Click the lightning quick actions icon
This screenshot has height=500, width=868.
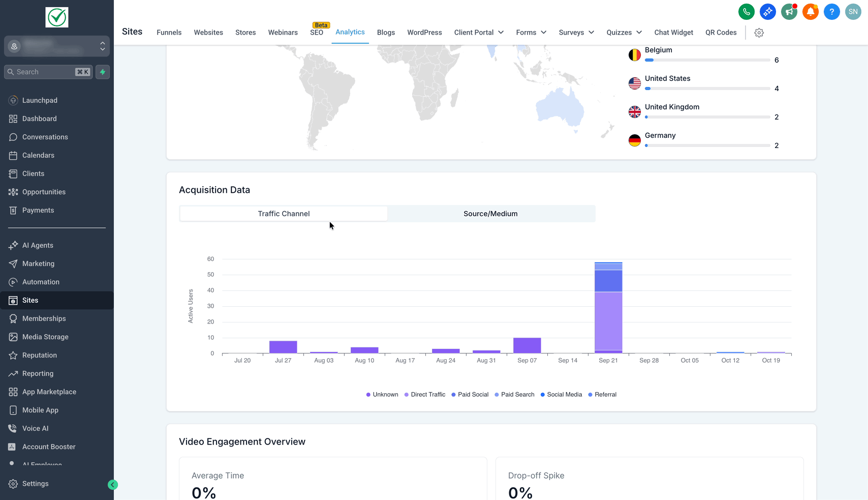pos(103,72)
